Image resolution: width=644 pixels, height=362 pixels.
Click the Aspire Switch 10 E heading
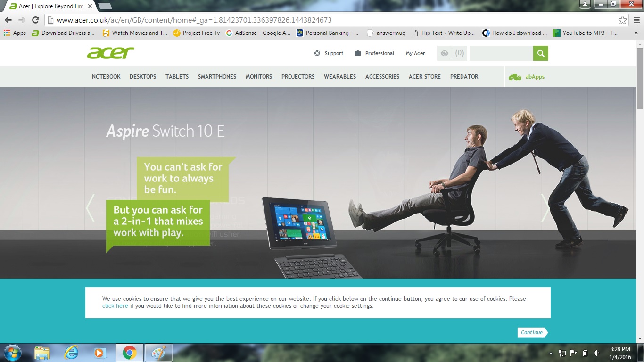coord(165,131)
